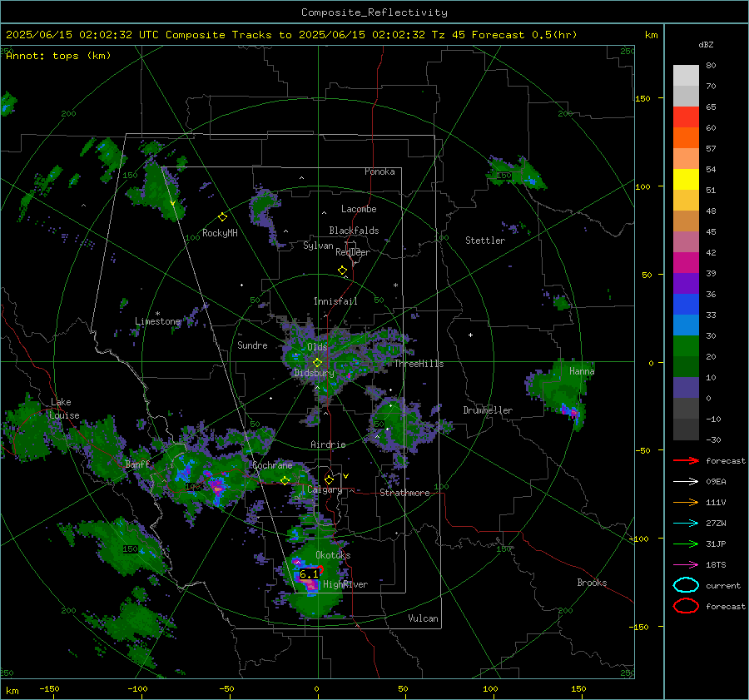Screen dimensions: 749x700
Task: Click the yellow radar-center diamond above Didsbury
Action: pyautogui.click(x=317, y=363)
